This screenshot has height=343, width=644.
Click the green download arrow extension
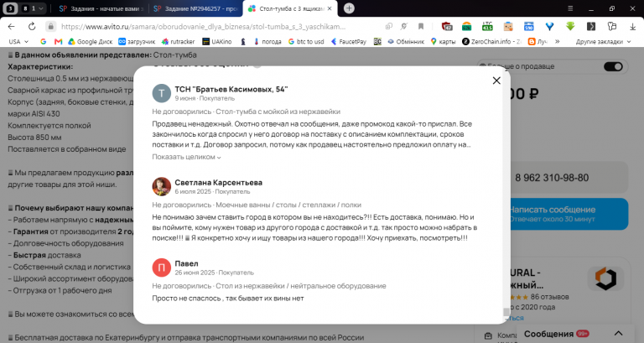[570, 26]
